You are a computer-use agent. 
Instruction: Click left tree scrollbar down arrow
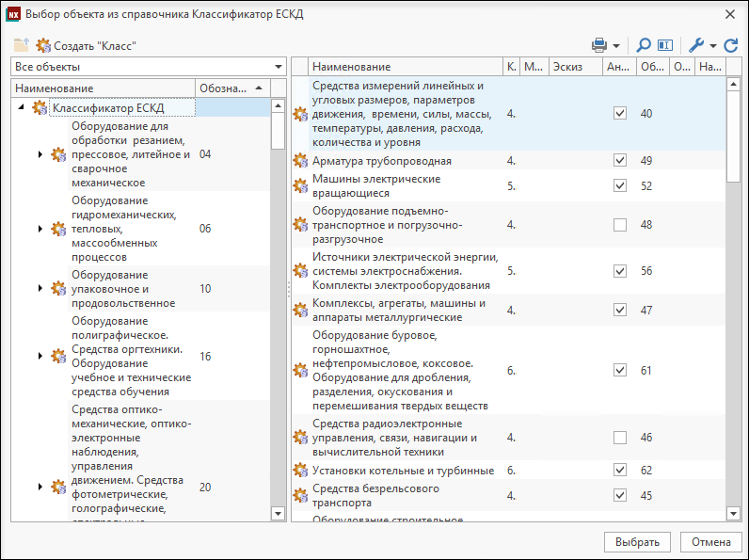point(278,514)
